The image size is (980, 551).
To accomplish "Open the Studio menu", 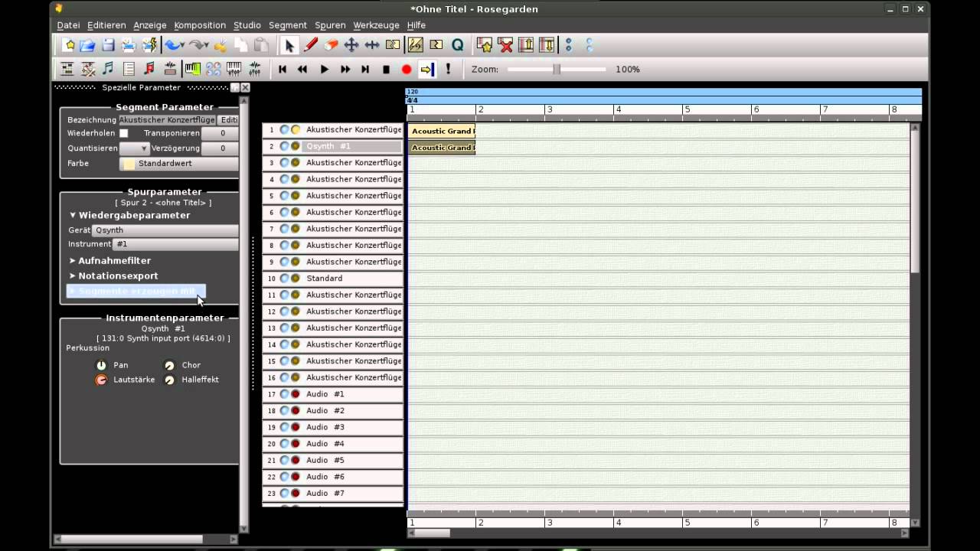I will point(247,25).
